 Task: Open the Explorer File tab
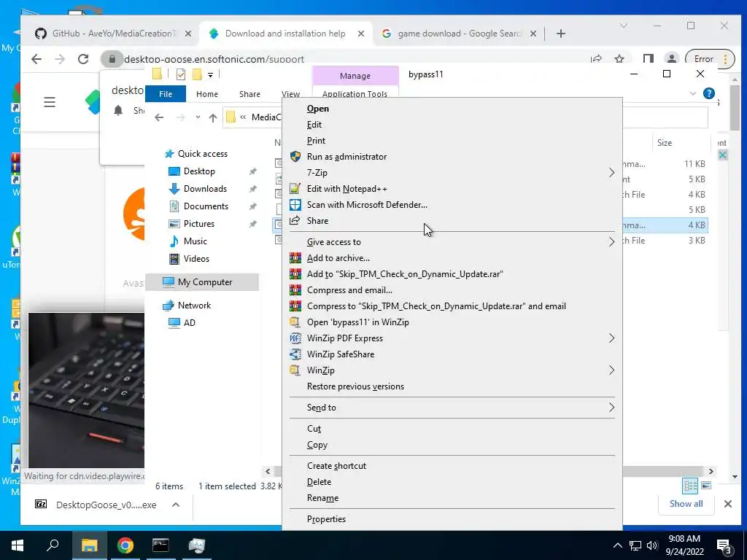pyautogui.click(x=166, y=94)
